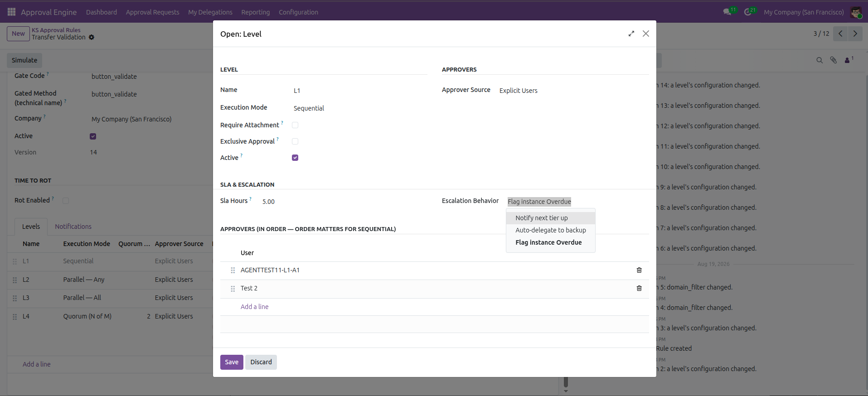
Task: Delete the Test 2 approver row
Action: click(639, 288)
